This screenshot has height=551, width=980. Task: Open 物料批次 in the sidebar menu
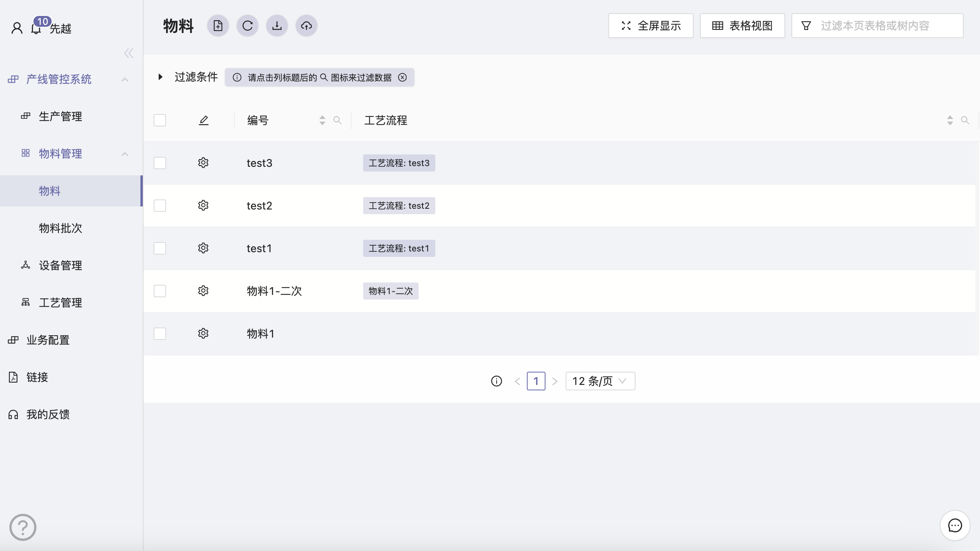click(x=61, y=228)
